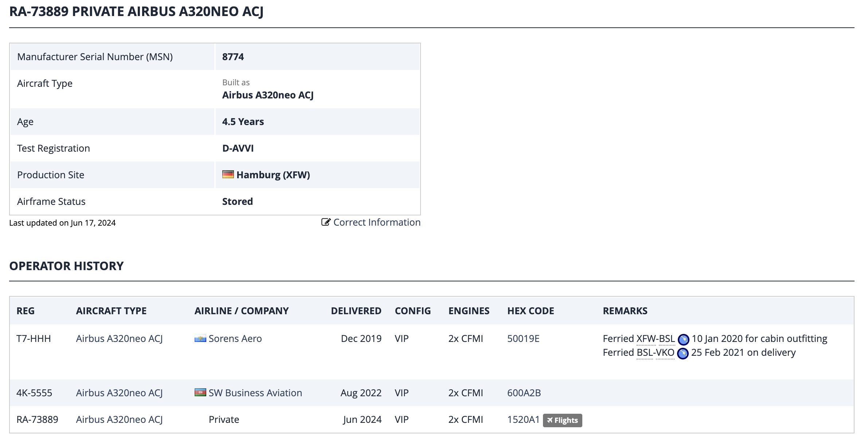Open the Sorens Aero operator page

point(235,339)
